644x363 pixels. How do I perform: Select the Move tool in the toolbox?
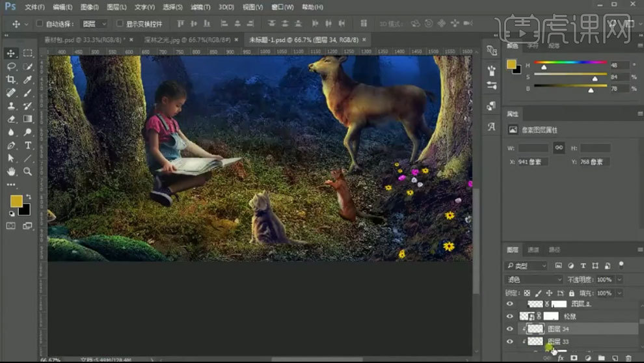click(x=11, y=53)
